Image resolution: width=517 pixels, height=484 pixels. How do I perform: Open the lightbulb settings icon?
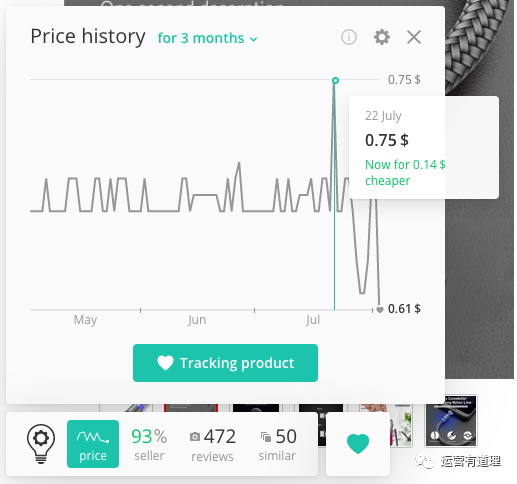tap(41, 444)
